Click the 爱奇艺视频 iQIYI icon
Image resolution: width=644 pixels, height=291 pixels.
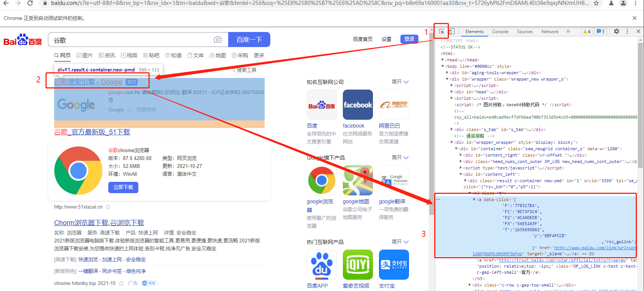[358, 265]
